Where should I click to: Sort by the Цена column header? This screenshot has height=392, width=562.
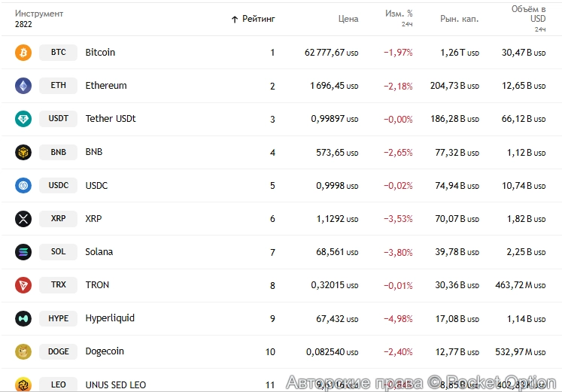[348, 19]
